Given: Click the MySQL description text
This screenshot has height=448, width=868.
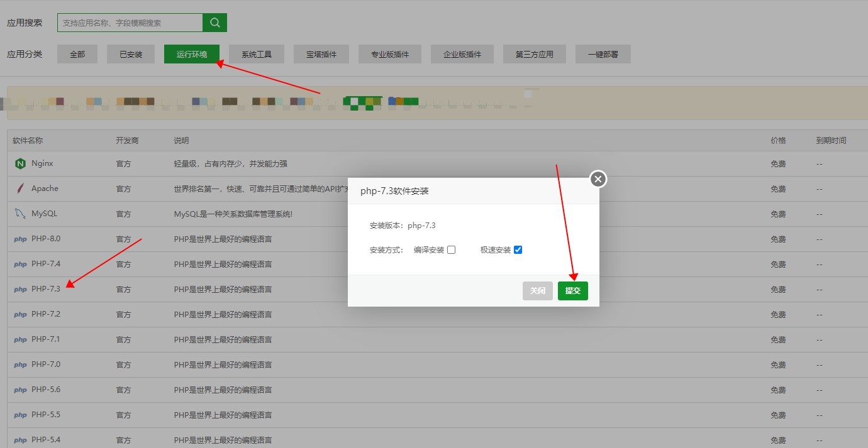Looking at the screenshot, I should (233, 214).
